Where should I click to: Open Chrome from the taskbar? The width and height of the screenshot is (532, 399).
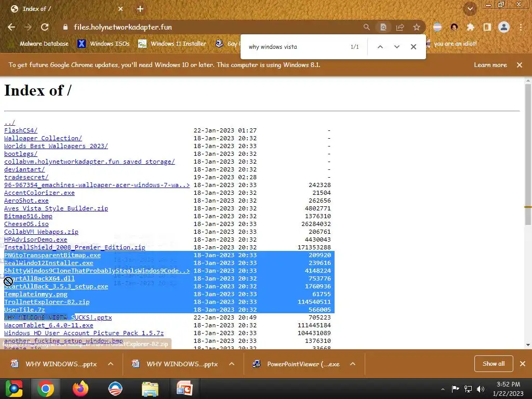tap(46, 389)
